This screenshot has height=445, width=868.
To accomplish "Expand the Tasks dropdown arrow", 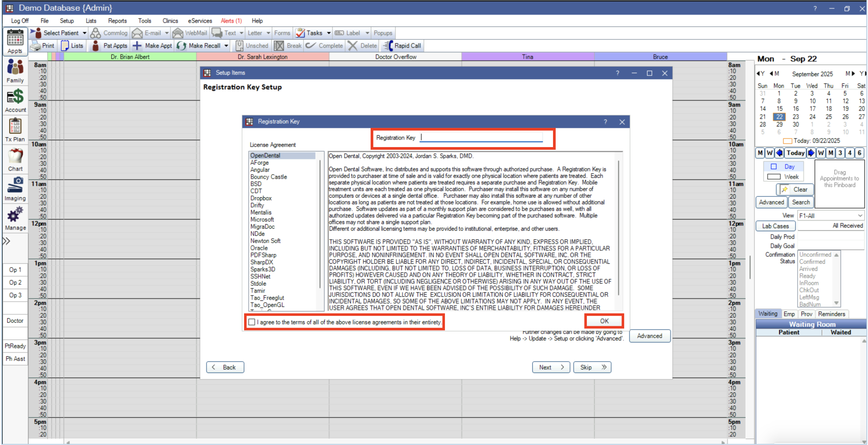I will click(x=329, y=33).
